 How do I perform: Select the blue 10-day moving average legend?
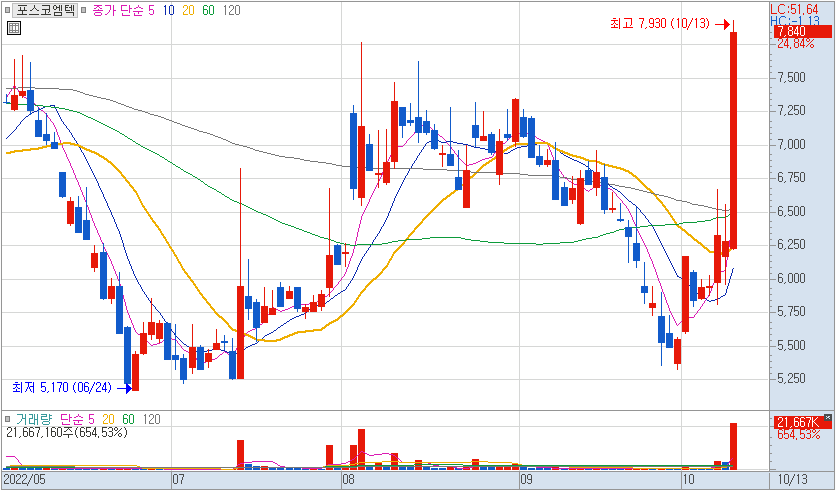168,10
